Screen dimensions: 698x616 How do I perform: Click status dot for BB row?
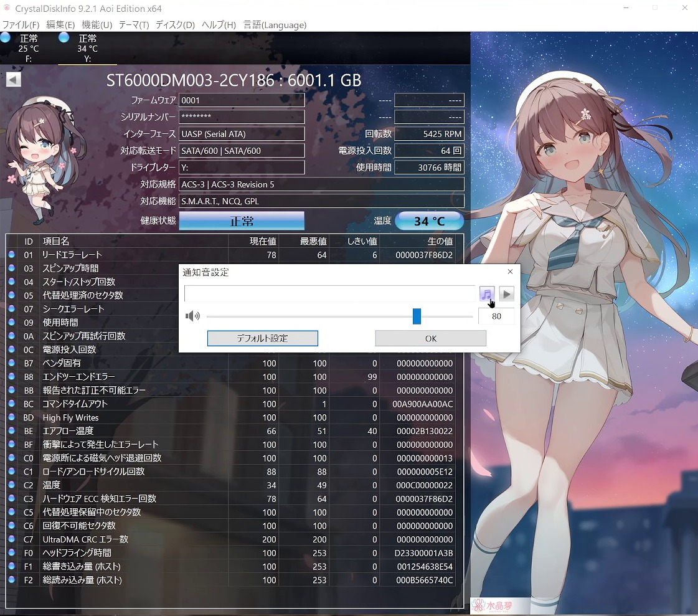(12, 390)
